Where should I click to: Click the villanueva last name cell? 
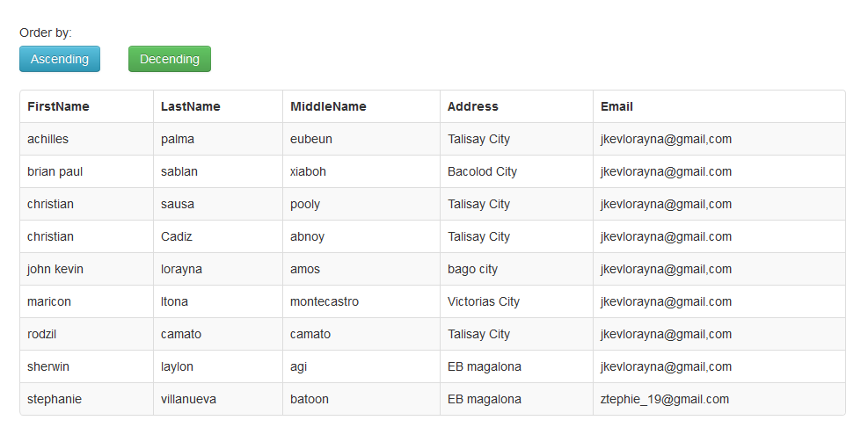click(x=218, y=400)
